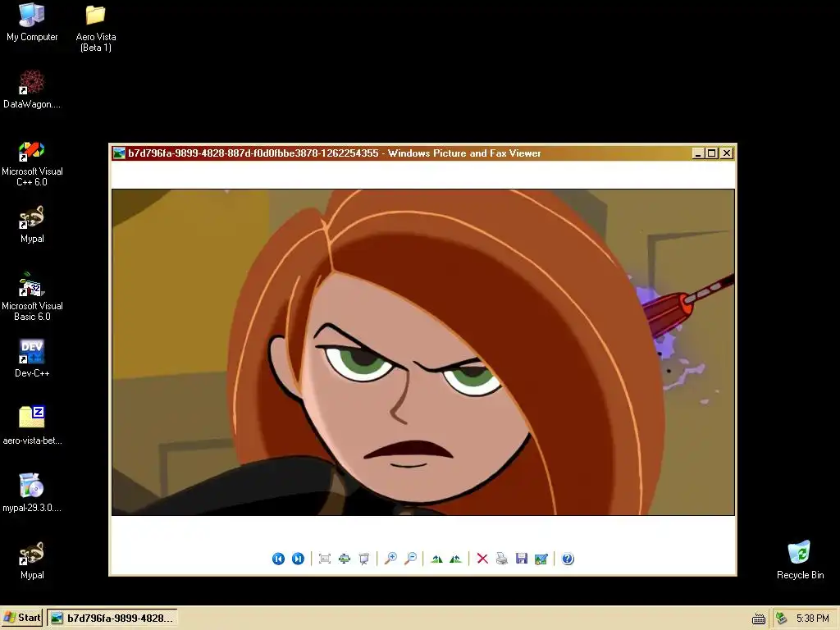Click the displayed cartoon picture

(x=423, y=352)
